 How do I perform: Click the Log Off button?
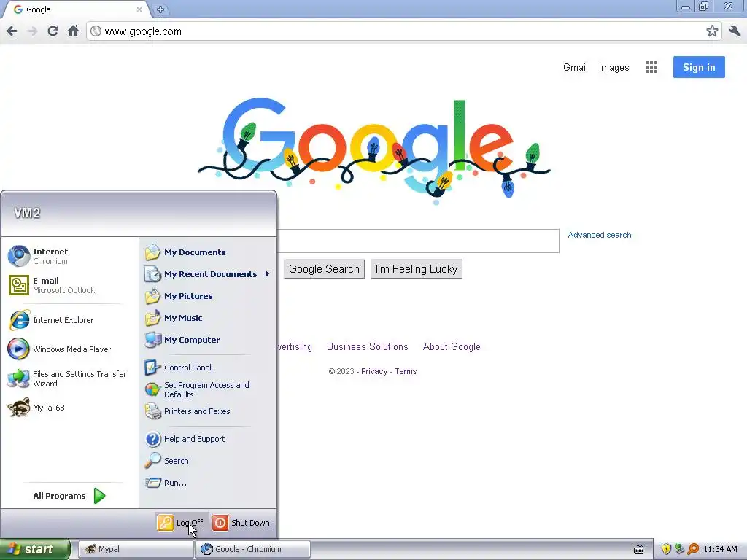[181, 523]
